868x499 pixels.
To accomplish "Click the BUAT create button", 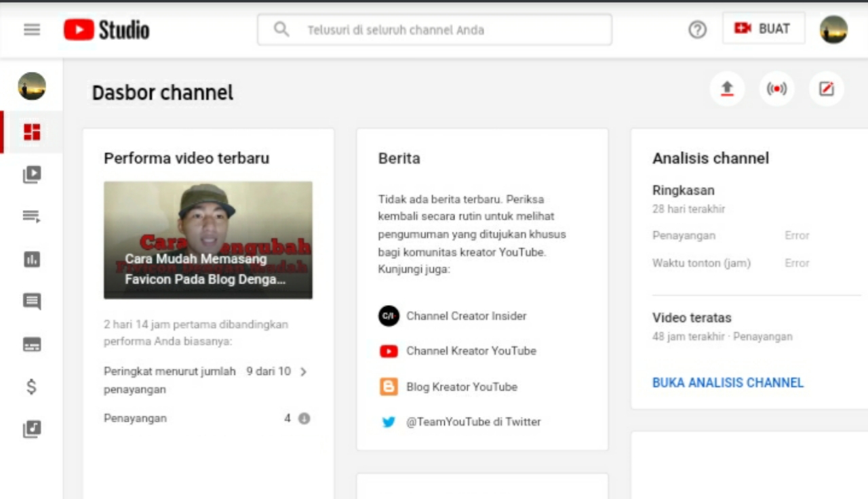I will tap(764, 28).
